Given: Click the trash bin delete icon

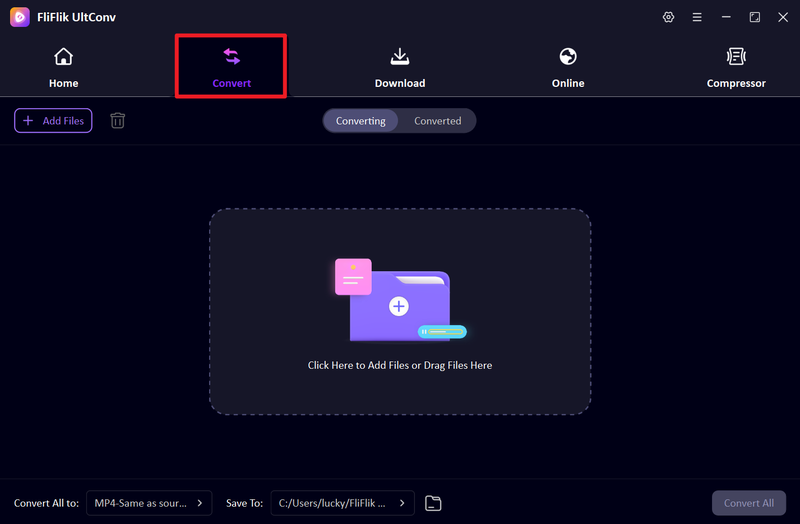Looking at the screenshot, I should pos(117,120).
